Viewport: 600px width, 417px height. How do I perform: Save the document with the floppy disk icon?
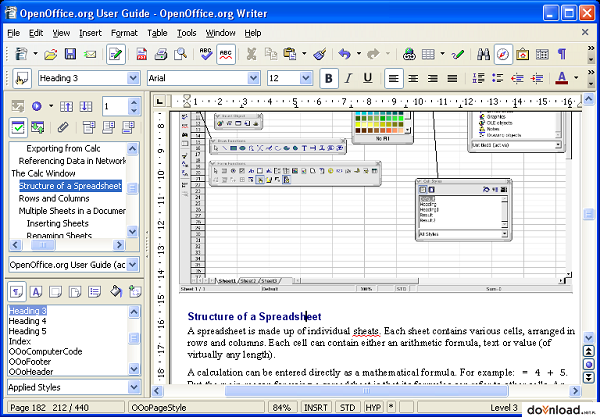pyautogui.click(x=70, y=54)
